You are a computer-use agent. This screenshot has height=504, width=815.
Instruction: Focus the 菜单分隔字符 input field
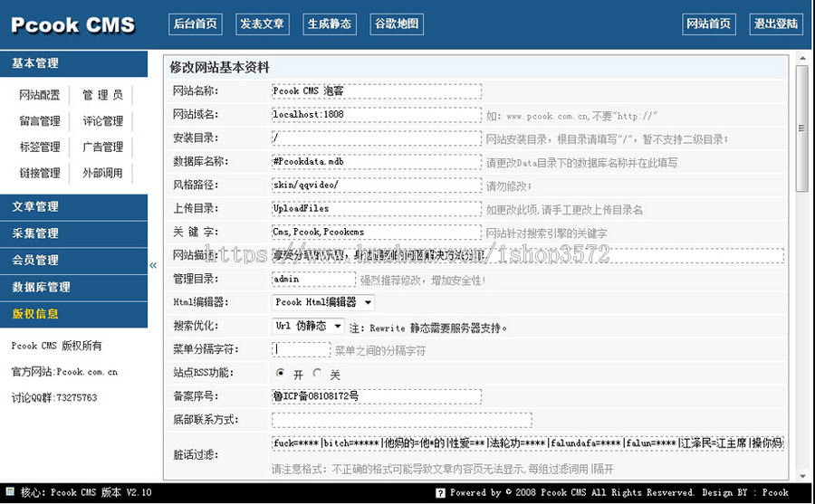coord(301,349)
